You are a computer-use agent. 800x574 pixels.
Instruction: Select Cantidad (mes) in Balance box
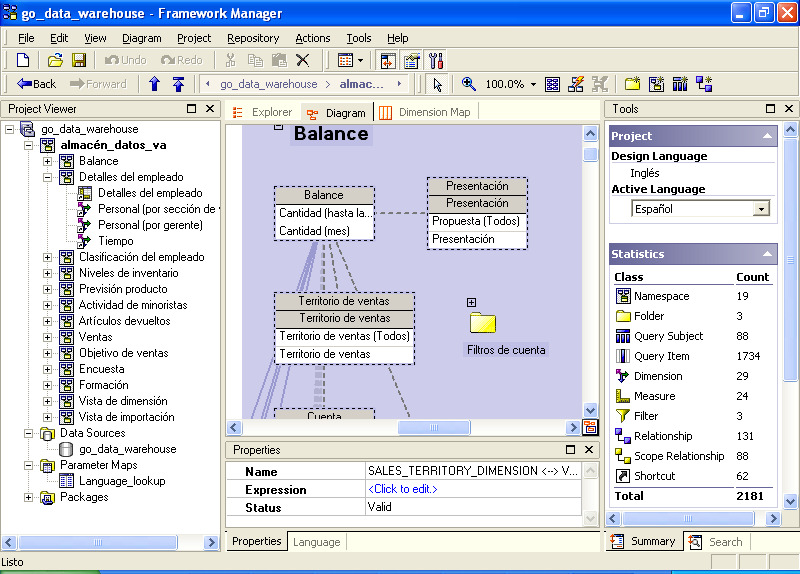point(314,231)
